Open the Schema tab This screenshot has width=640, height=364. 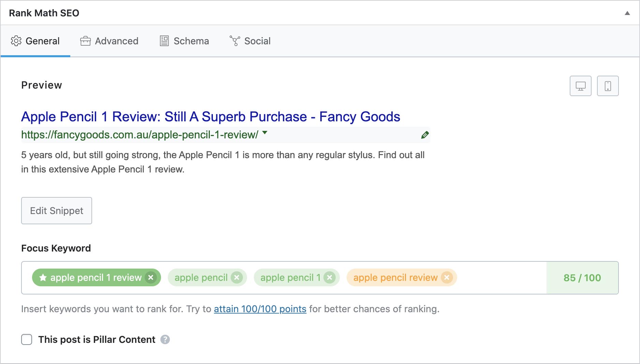click(x=184, y=41)
